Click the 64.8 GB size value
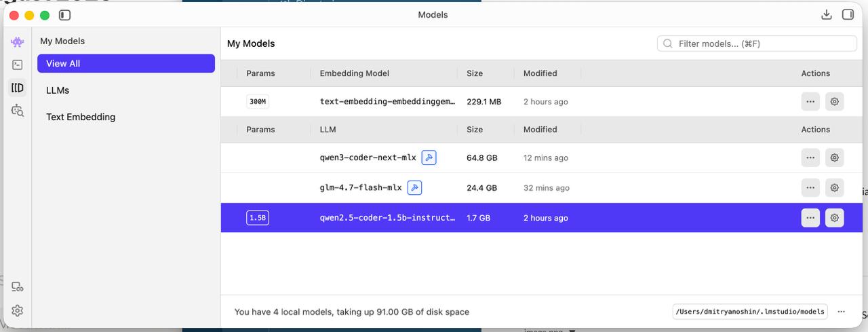The image size is (868, 332). click(482, 158)
